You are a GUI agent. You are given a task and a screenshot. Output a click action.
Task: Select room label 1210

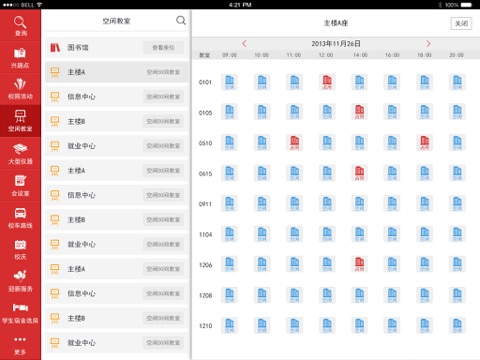tap(205, 326)
